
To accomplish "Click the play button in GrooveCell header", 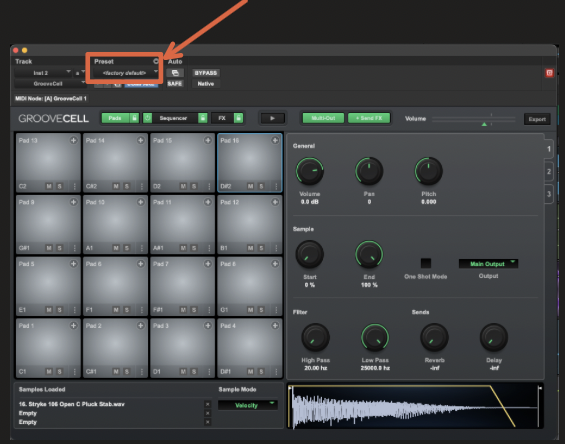I will click(272, 118).
